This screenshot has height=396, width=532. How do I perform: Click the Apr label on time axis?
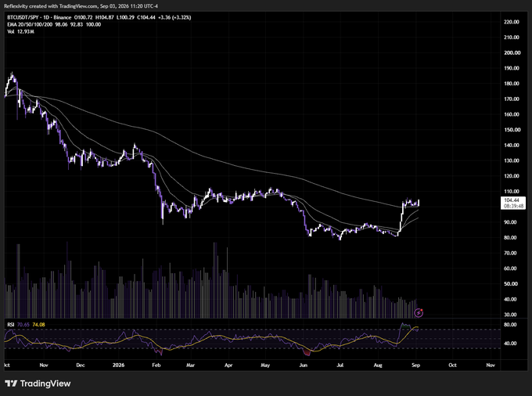[x=228, y=365]
